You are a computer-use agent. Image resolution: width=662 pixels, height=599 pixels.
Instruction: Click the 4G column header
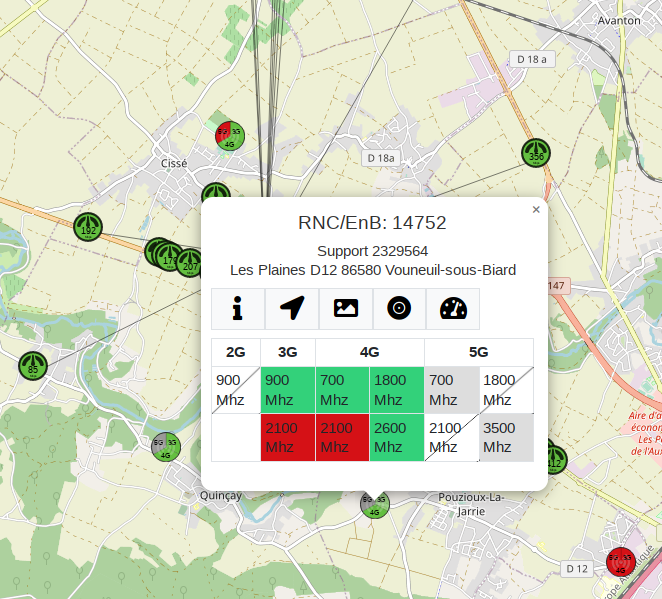tap(370, 352)
